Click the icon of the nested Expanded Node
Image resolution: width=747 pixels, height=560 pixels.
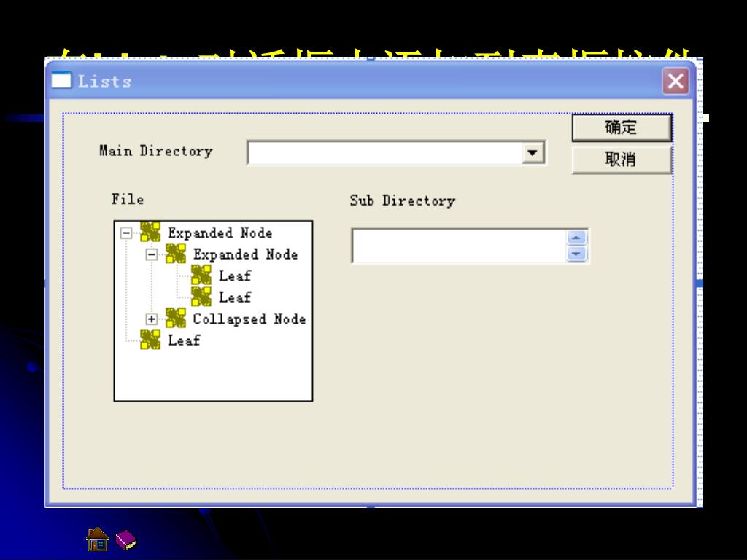tap(175, 253)
